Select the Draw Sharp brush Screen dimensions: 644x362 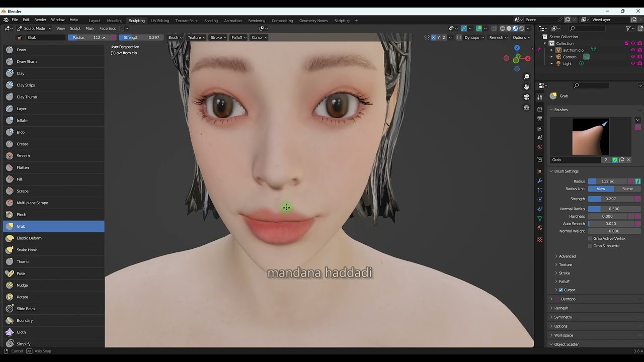53,61
